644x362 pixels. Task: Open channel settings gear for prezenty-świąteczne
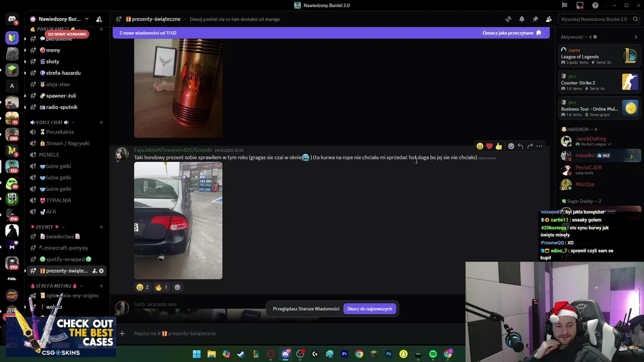point(101,271)
